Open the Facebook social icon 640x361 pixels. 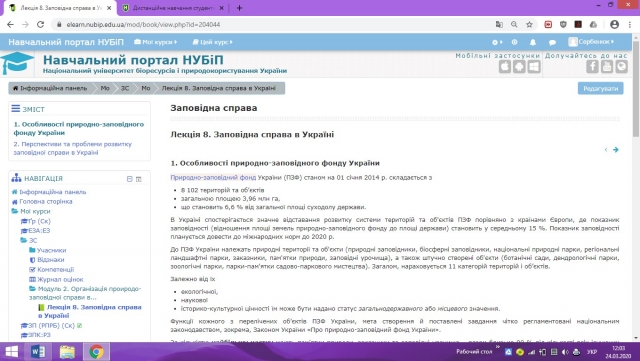pyautogui.click(x=592, y=67)
